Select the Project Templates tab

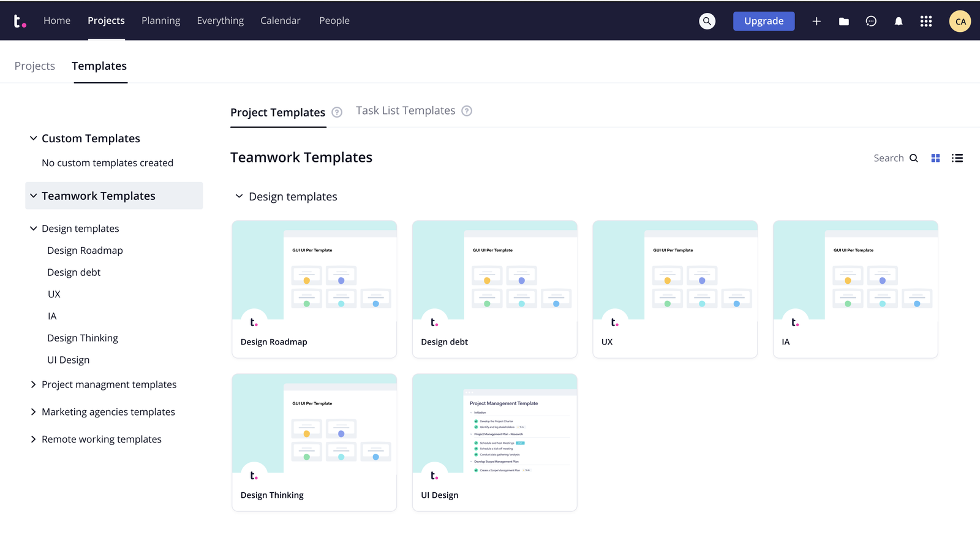277,113
